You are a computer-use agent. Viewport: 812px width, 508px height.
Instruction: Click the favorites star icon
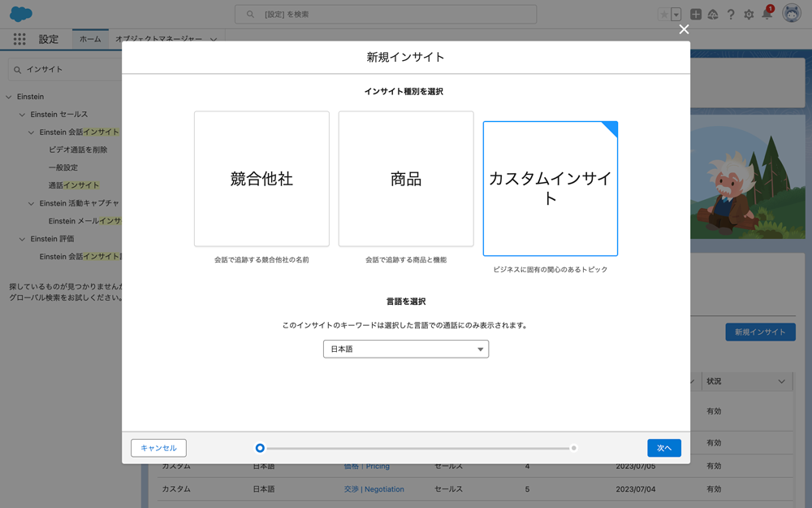point(664,15)
